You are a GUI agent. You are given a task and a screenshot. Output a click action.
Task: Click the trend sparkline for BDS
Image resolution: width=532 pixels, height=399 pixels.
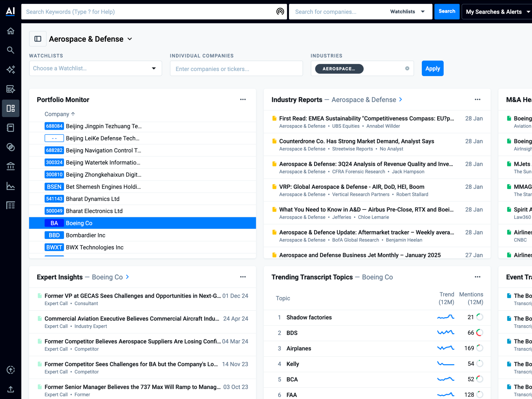tap(446, 333)
